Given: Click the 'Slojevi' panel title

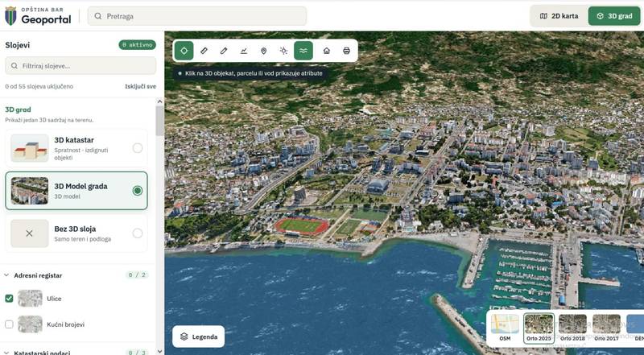Looking at the screenshot, I should click(x=17, y=45).
